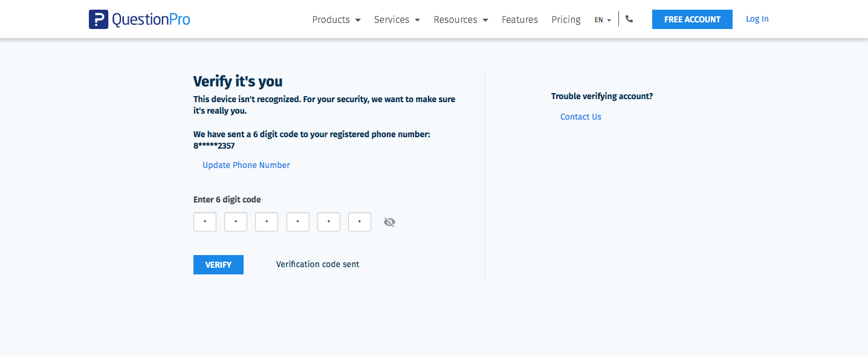
Task: Open the Update Phone Number link
Action: (246, 164)
